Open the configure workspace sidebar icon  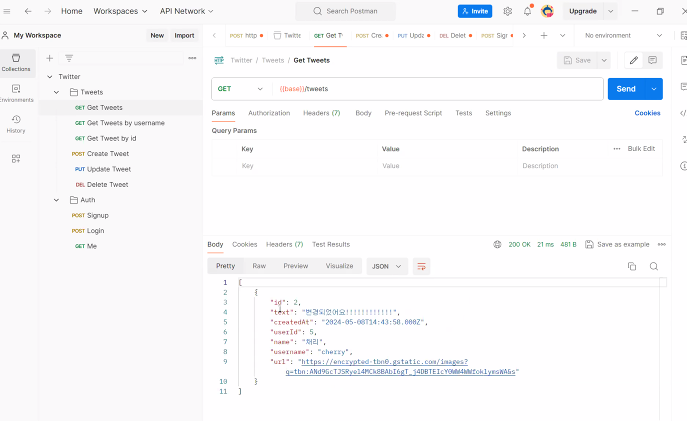(x=16, y=159)
